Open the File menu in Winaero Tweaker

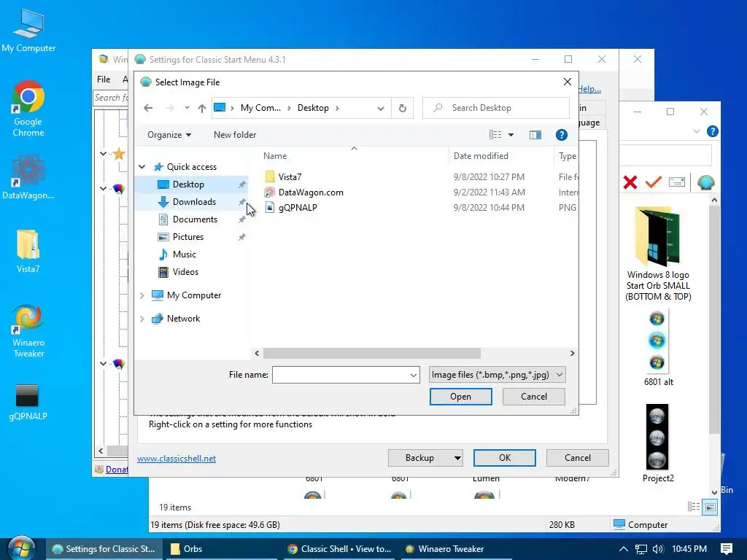coord(104,79)
